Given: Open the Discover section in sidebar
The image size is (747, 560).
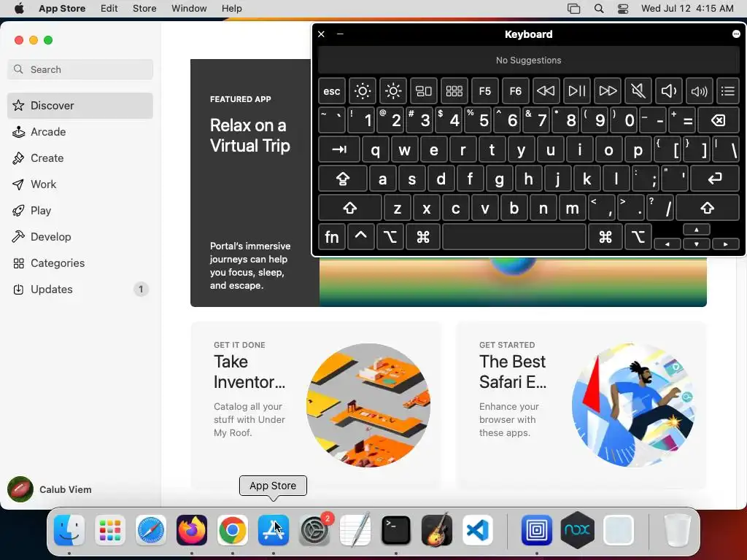Looking at the screenshot, I should coord(80,106).
